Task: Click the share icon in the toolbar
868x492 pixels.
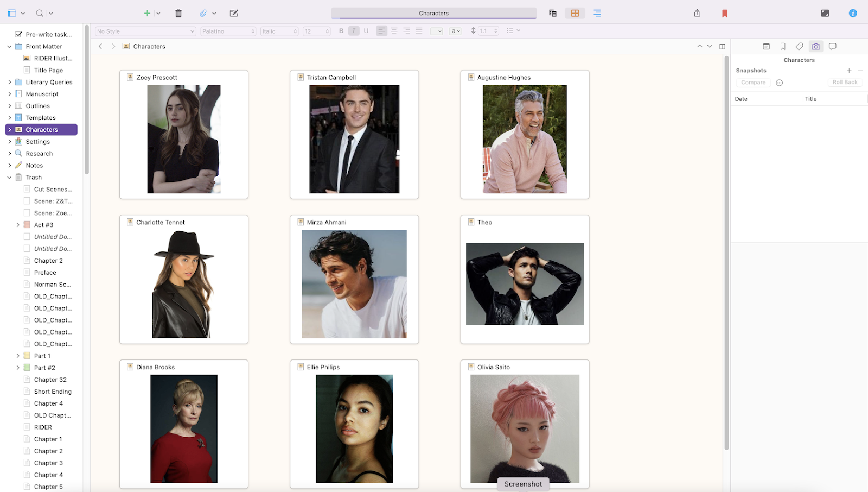Action: (x=697, y=13)
